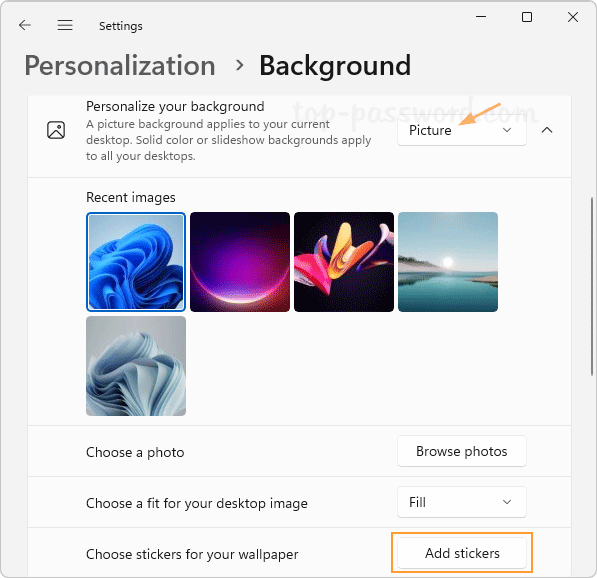This screenshot has width=597, height=578.
Task: Click the Settings window title text
Action: [121, 26]
